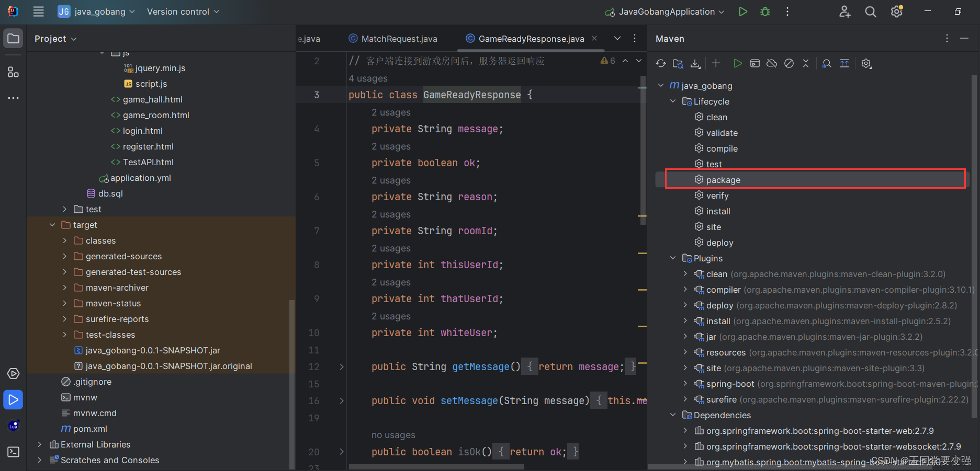This screenshot has height=471, width=980.
Task: Click blue up-arrows icon in Maven toolbar
Action: pos(844,64)
